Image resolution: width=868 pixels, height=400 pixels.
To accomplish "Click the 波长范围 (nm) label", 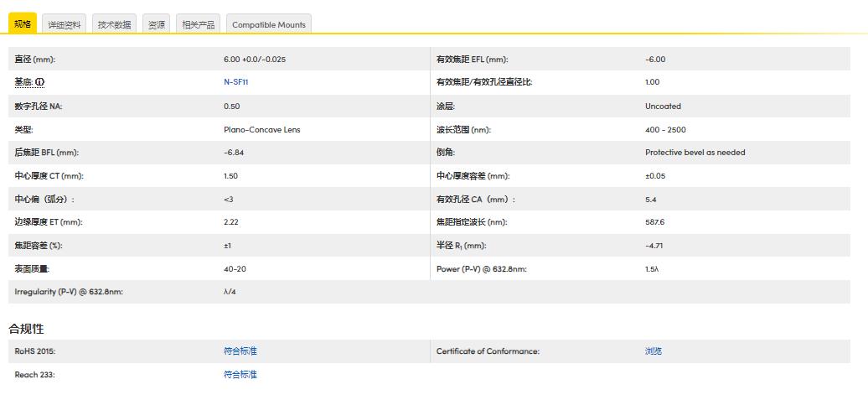I will (463, 130).
